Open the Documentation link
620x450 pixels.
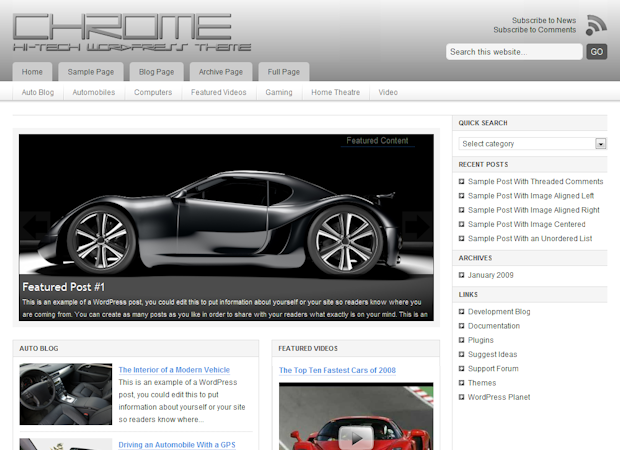pyautogui.click(x=494, y=326)
